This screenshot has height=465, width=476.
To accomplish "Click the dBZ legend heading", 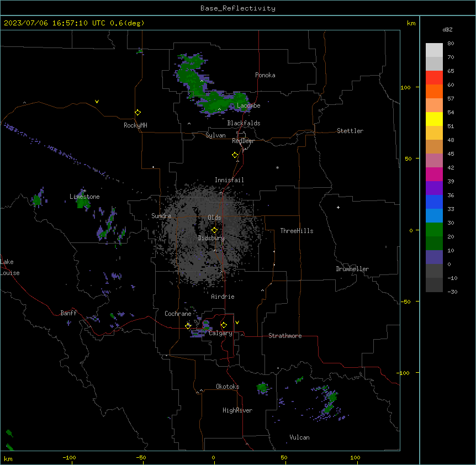I will point(447,29).
